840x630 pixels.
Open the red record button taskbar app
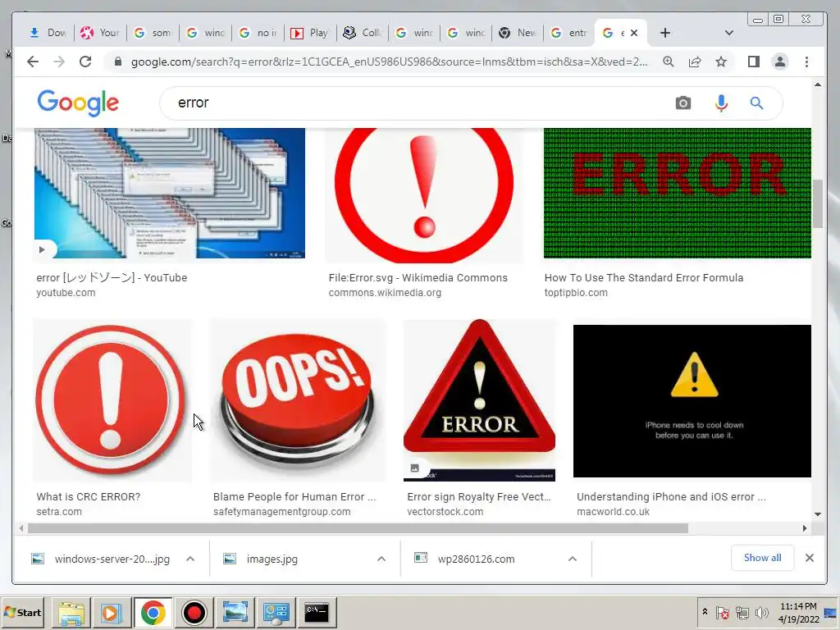coord(194,612)
